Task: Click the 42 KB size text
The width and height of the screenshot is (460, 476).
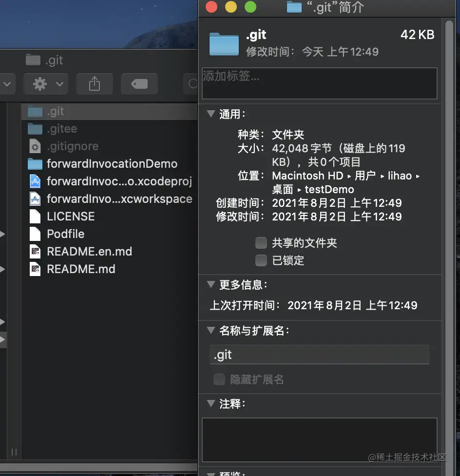Action: 417,35
